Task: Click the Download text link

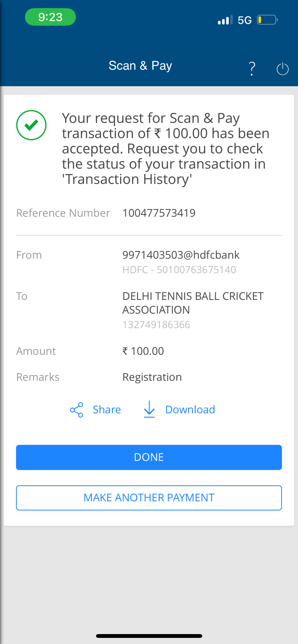Action: click(190, 410)
